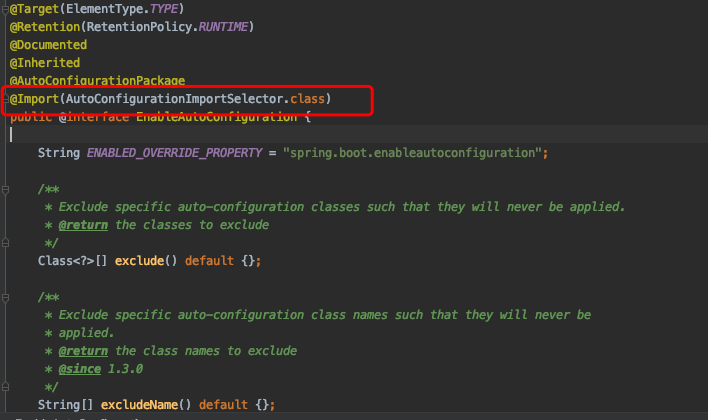708x420 pixels.
Task: Click default keyword on the excludeName() line
Action: 223,405
